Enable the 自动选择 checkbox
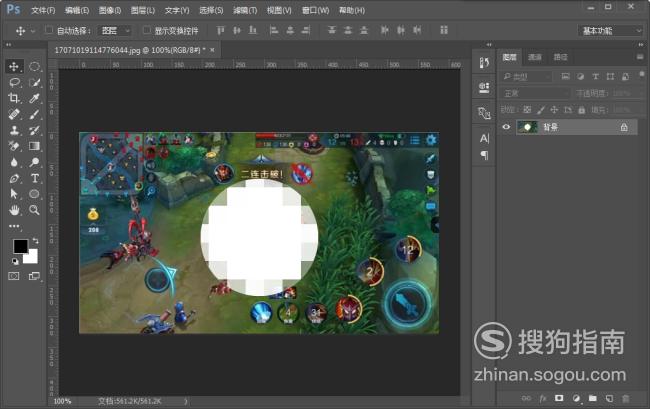Image resolution: width=650 pixels, height=409 pixels. [x=49, y=30]
